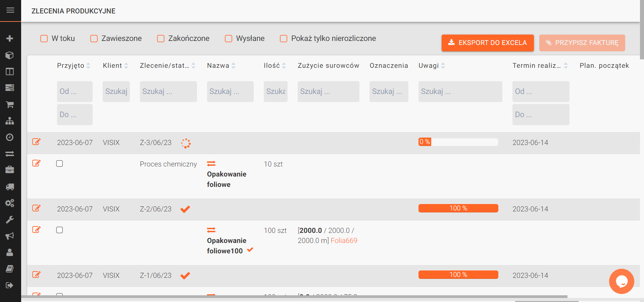The image size is (644, 302).
Task: Check Pokaż tylko nierozliczone option
Action: point(284,39)
